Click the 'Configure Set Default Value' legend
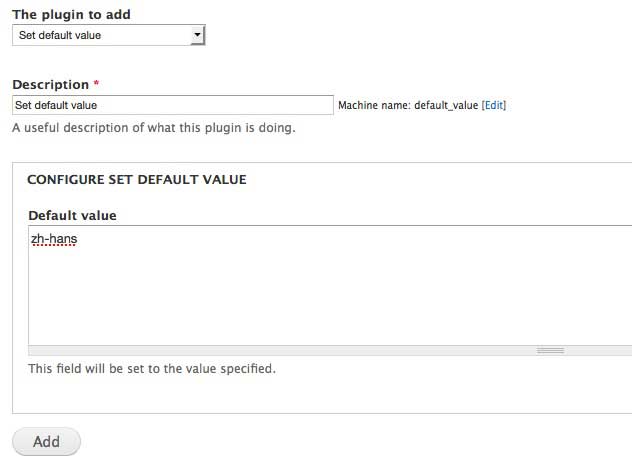This screenshot has height=468, width=632. tap(136, 180)
